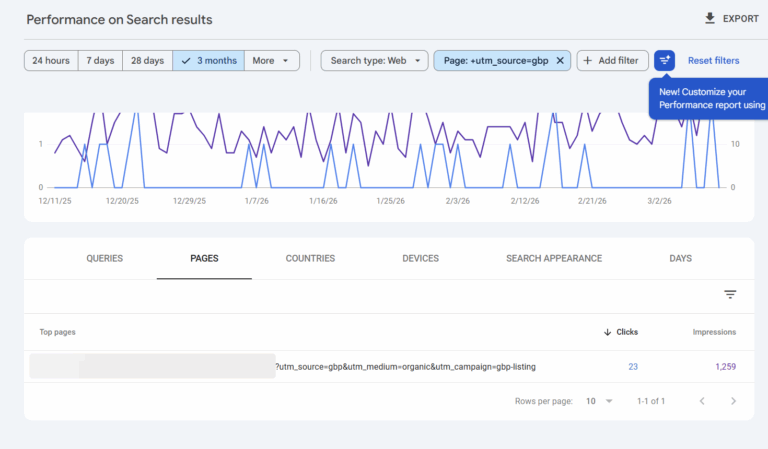Switch to the Countries tab
The image size is (768, 449).
pos(310,258)
